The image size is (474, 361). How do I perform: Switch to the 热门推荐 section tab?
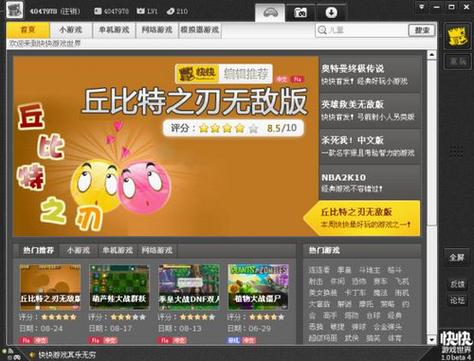click(38, 250)
